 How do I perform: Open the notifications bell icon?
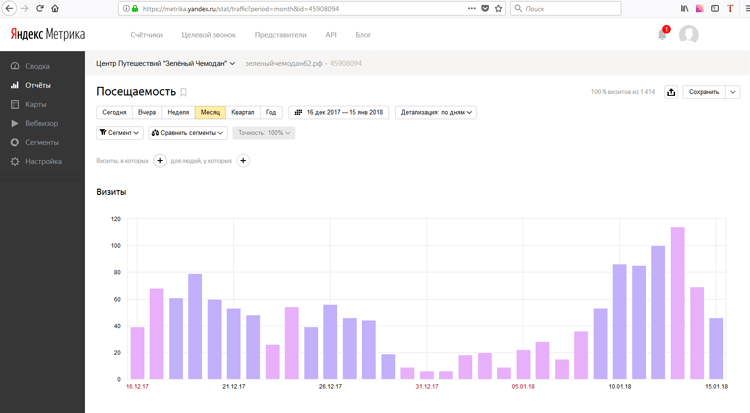[661, 35]
